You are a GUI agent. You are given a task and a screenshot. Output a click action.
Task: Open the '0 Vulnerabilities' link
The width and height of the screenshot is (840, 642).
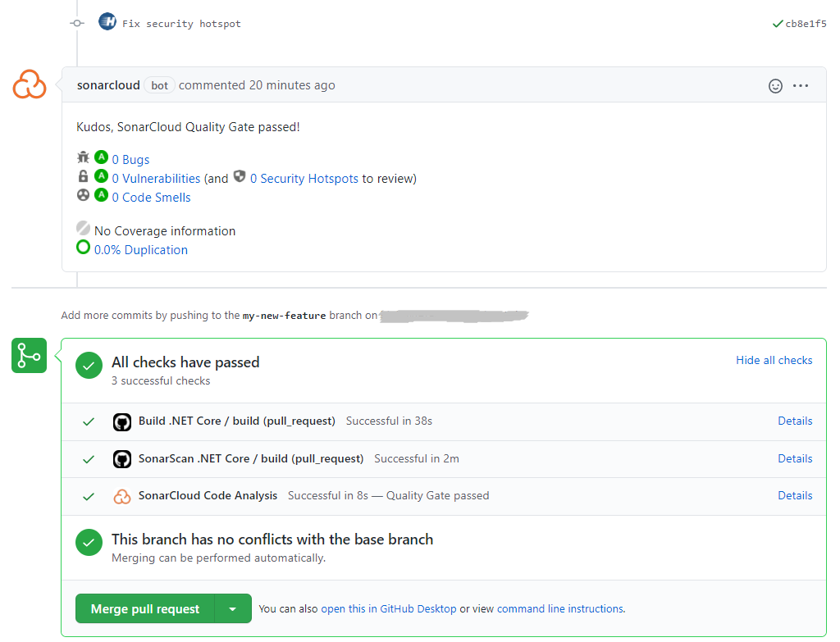[x=156, y=178]
